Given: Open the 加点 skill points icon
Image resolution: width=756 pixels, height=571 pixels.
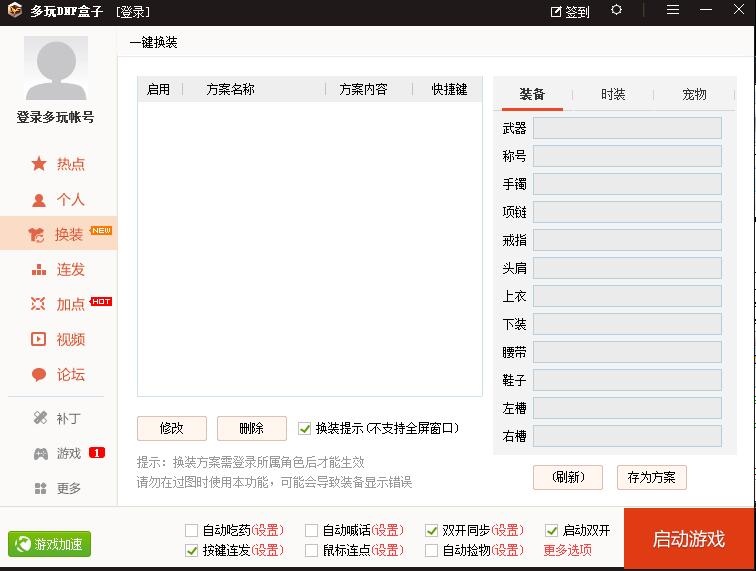Looking at the screenshot, I should pos(39,304).
